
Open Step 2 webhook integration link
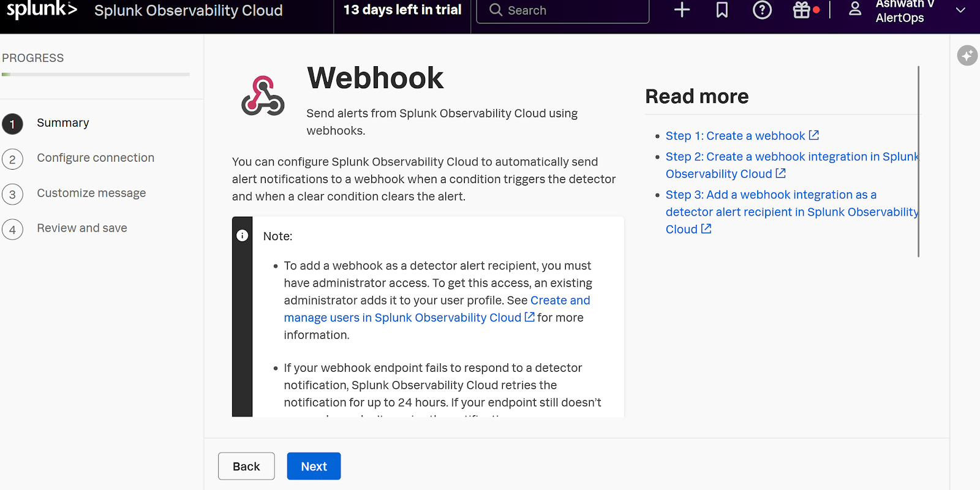[x=791, y=157]
